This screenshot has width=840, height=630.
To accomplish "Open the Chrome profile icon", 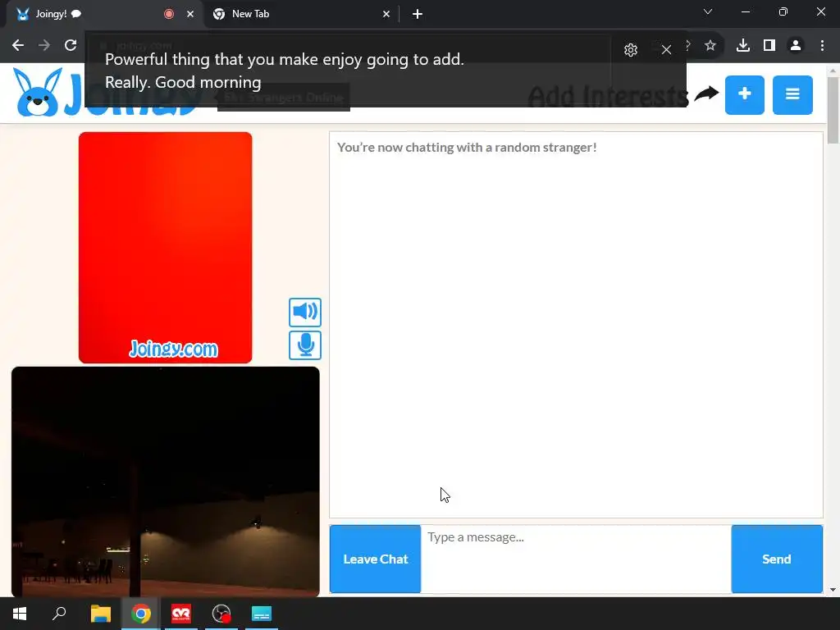I will (796, 46).
